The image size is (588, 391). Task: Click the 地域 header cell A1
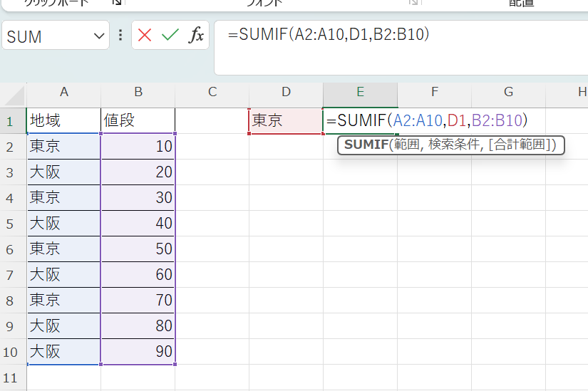click(x=64, y=121)
